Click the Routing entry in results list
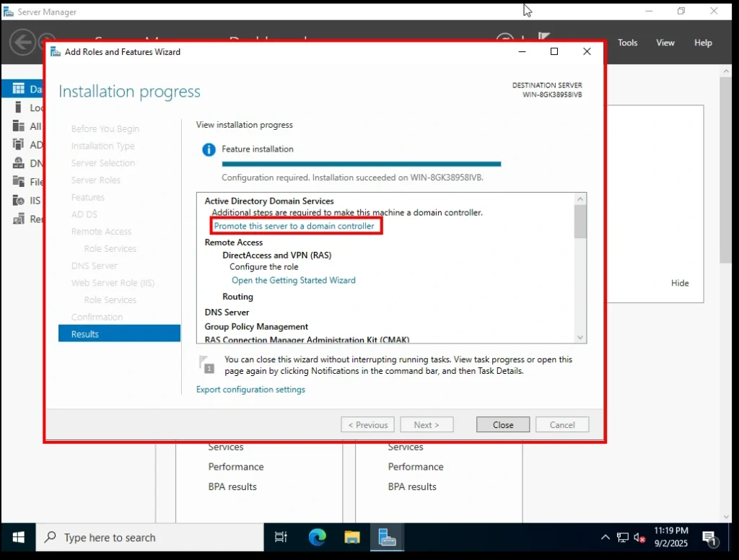The image size is (739, 560). 237,297
